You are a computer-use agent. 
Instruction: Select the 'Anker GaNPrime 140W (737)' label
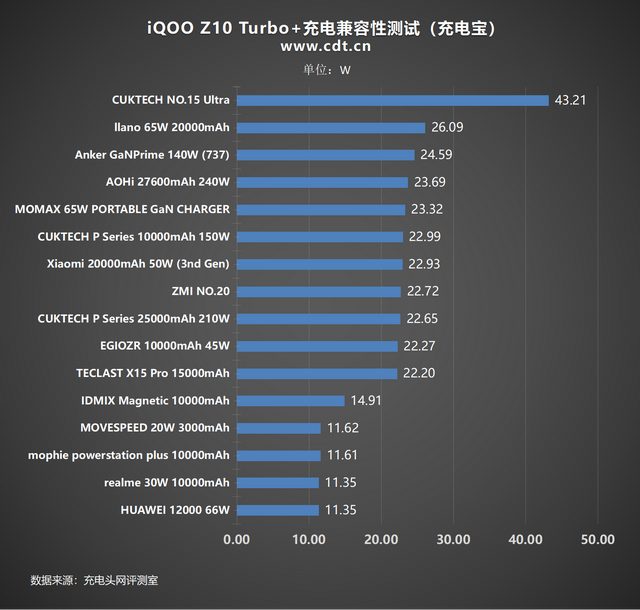tap(152, 155)
